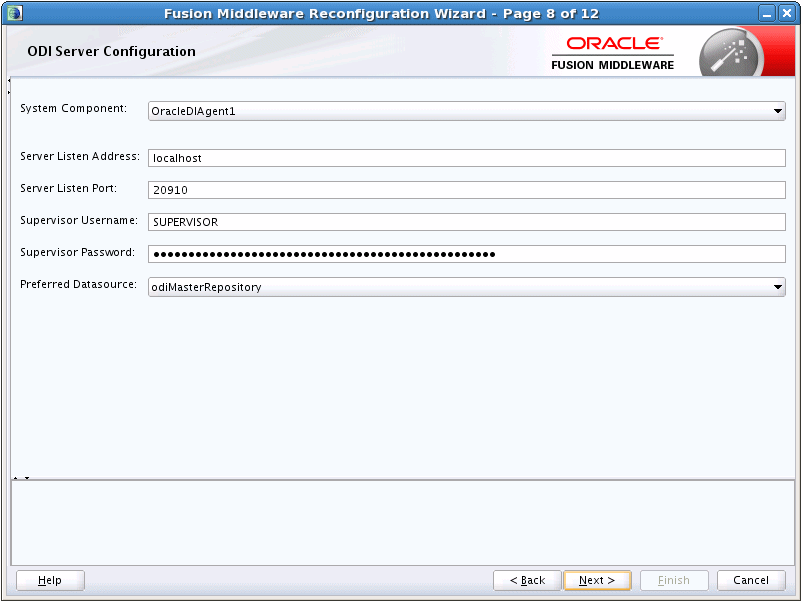The height and width of the screenshot is (602, 803).
Task: Open the System Component dropdown
Action: click(467, 111)
